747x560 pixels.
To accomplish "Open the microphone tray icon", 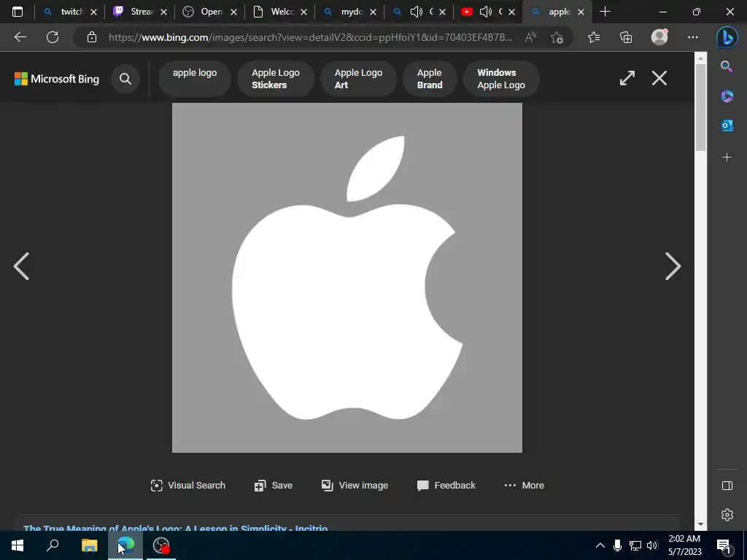I will click(617, 545).
